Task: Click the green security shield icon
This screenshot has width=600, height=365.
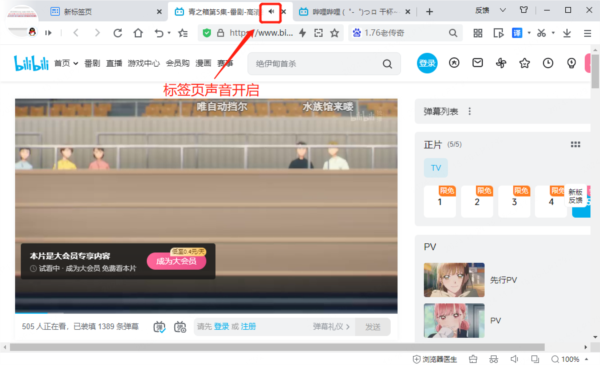Action: pos(207,33)
